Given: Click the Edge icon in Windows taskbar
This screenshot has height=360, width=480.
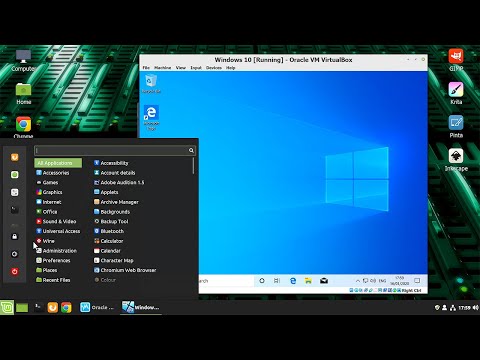Looking at the screenshot, I should pyautogui.click(x=293, y=281).
